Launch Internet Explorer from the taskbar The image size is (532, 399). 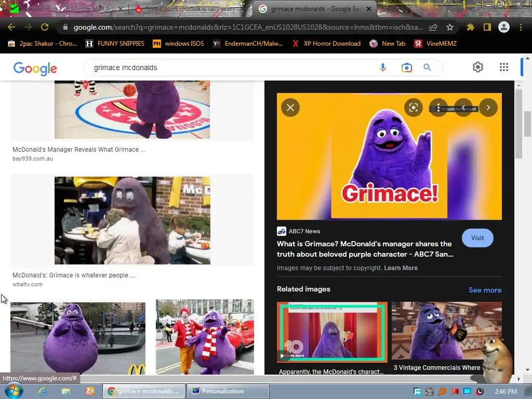pos(42,391)
